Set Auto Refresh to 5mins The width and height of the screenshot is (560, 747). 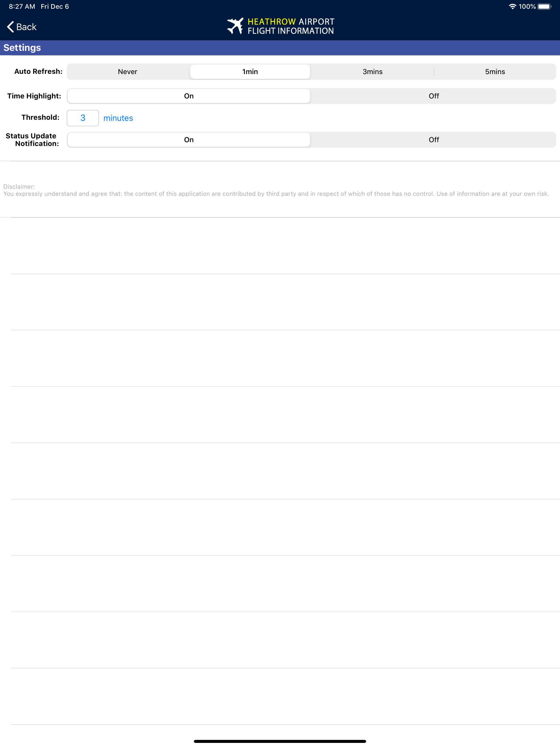(x=495, y=72)
